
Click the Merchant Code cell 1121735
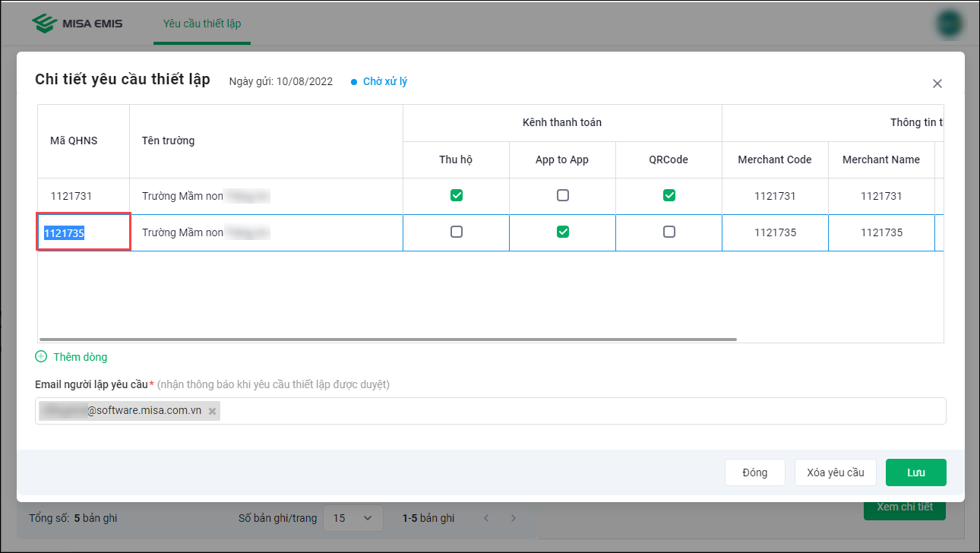[775, 232]
